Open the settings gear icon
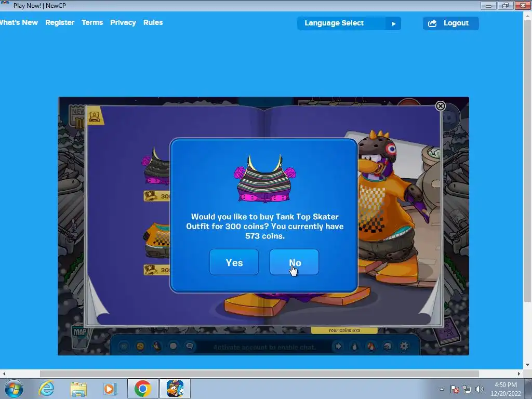 (x=404, y=347)
